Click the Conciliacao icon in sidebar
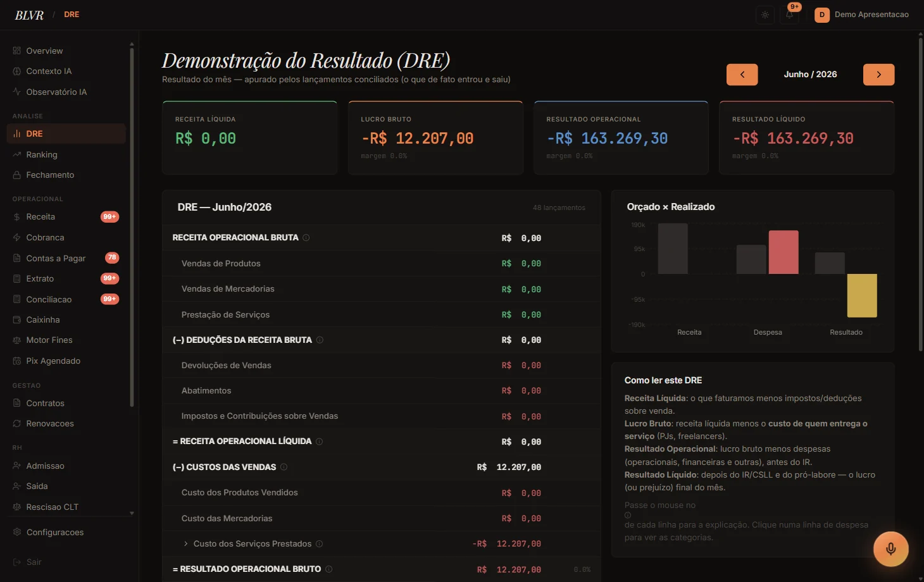This screenshot has width=924, height=582. (x=17, y=299)
